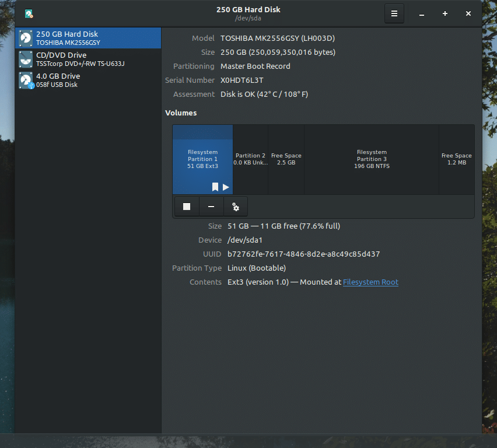Open additional partition options gears button
The height and width of the screenshot is (448, 497).
[x=236, y=206]
